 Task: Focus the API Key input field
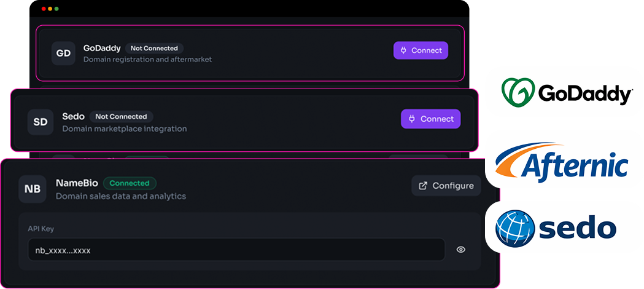click(236, 250)
